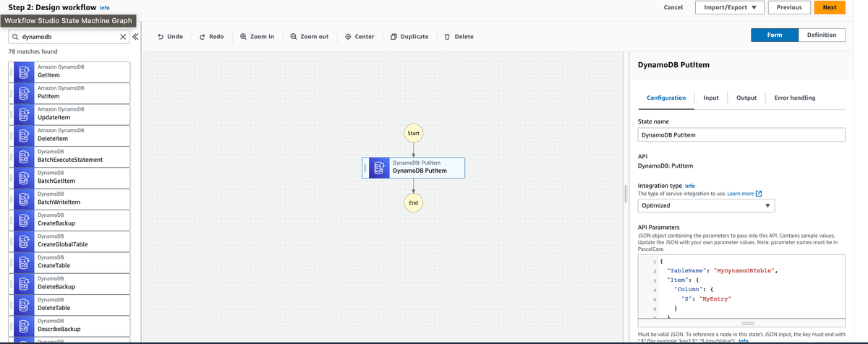This screenshot has height=344, width=868.
Task: Select the DynamoDB PutItem state on canvas
Action: pyautogui.click(x=413, y=168)
